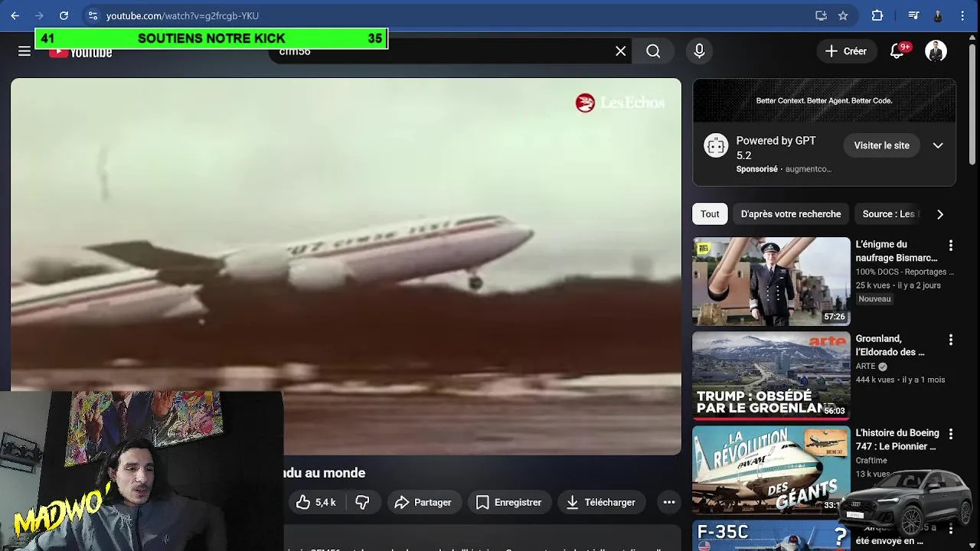Clear the search box with X
This screenshot has height=551, width=980.
tap(621, 51)
